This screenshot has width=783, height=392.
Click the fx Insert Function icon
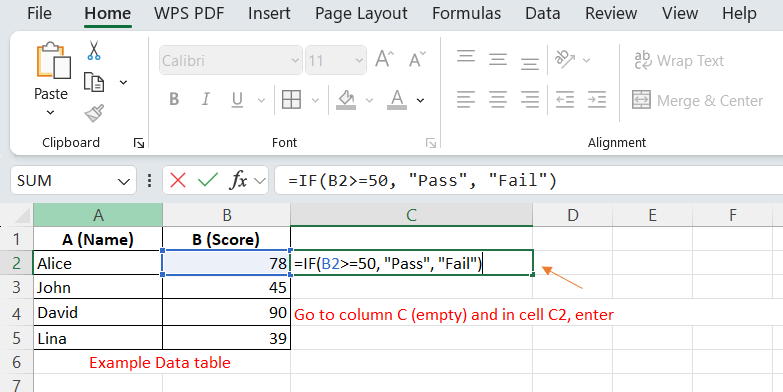[x=239, y=180]
